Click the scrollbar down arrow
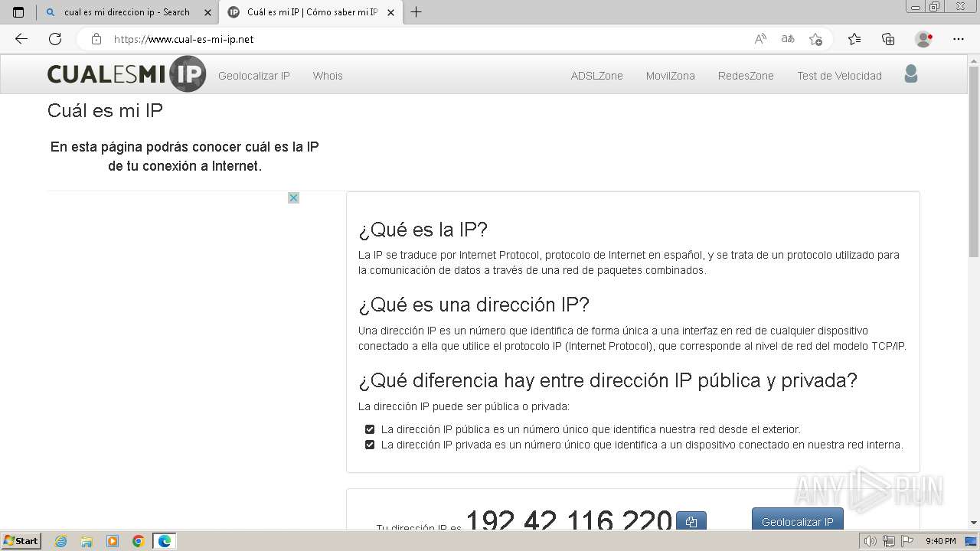Viewport: 980px width, 551px height. pyautogui.click(x=974, y=523)
